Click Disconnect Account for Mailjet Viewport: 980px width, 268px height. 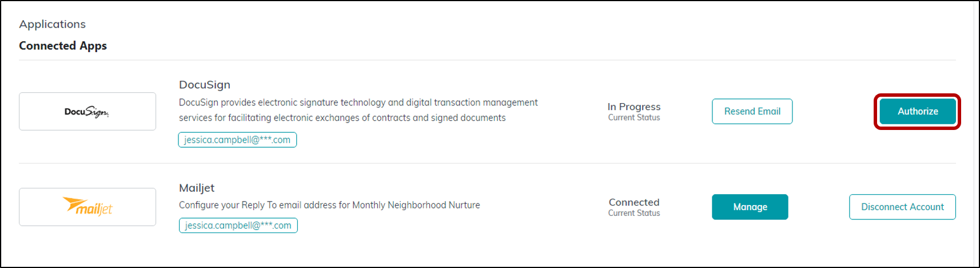click(902, 207)
